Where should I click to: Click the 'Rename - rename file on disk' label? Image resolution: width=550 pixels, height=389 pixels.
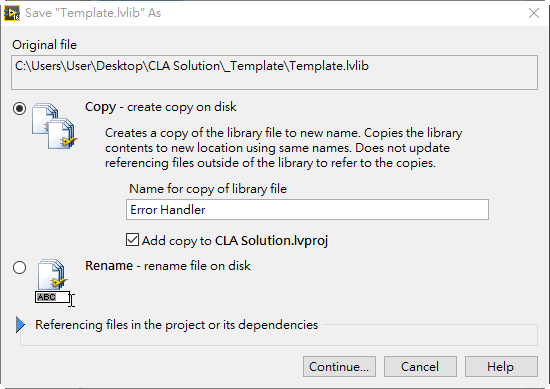(x=168, y=266)
